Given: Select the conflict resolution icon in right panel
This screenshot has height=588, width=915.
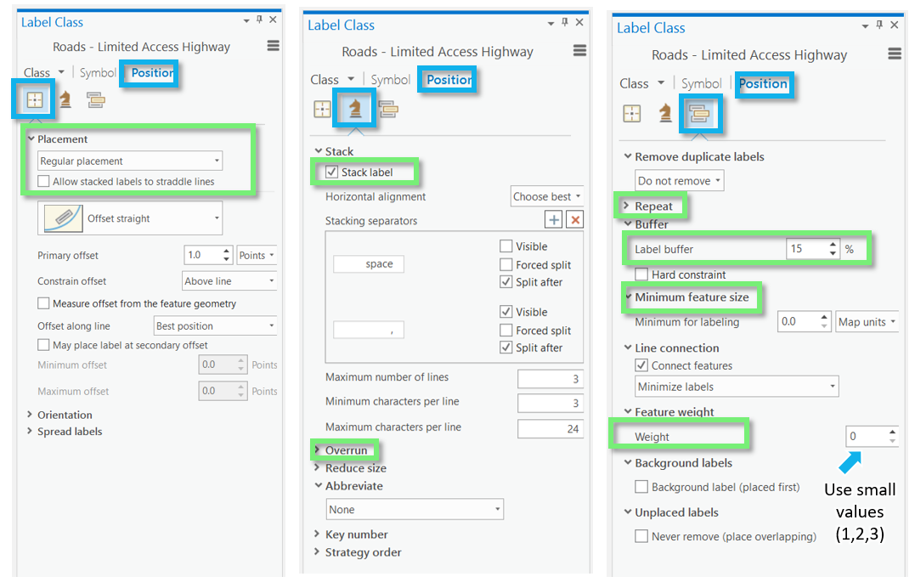Looking at the screenshot, I should click(x=701, y=113).
